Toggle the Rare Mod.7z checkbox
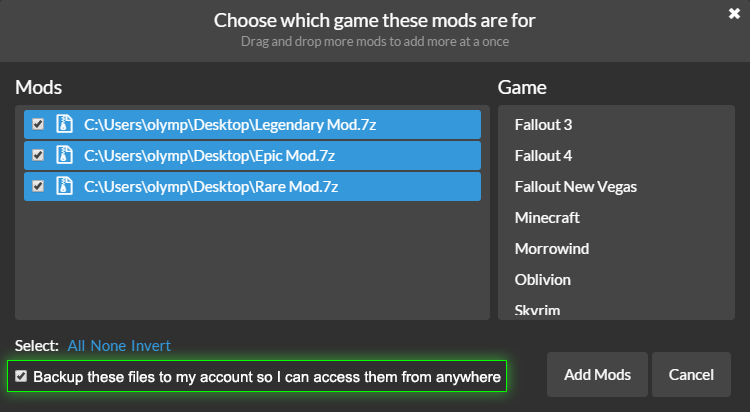Viewport: 750px width, 412px height. pos(38,186)
